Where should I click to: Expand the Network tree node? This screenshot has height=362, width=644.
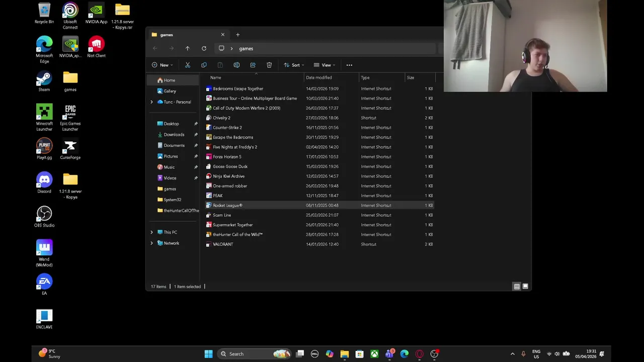click(151, 243)
